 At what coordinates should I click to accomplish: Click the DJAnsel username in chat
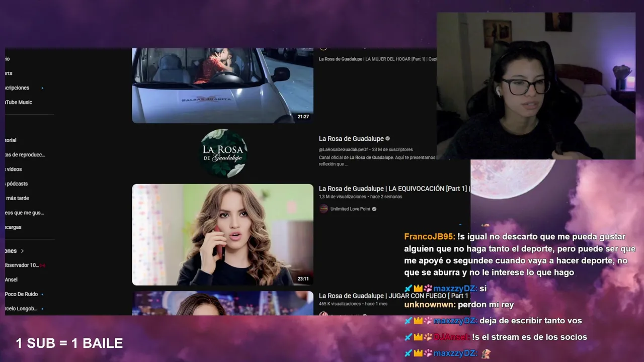pyautogui.click(x=451, y=337)
